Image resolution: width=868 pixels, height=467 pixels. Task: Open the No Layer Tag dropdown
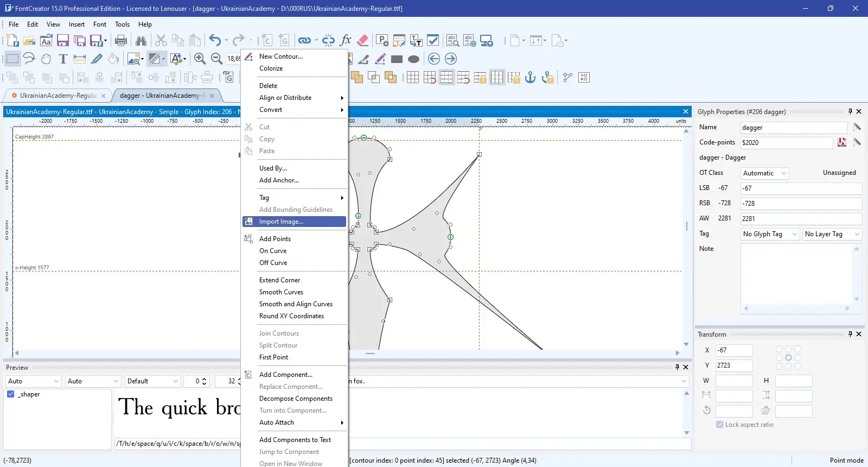(832, 234)
